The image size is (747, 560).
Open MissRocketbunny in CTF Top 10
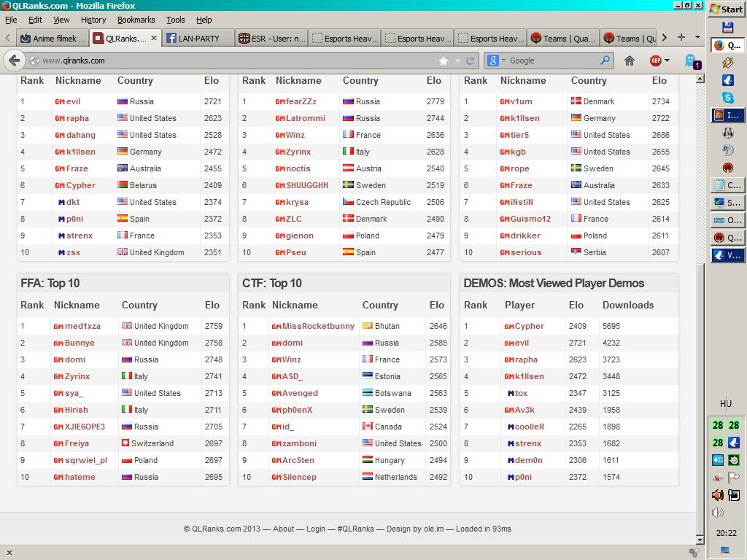[318, 326]
